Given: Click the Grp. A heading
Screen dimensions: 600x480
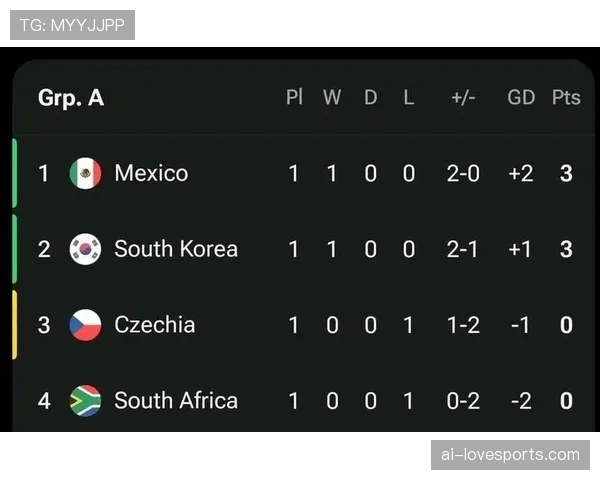Looking at the screenshot, I should click(71, 98).
